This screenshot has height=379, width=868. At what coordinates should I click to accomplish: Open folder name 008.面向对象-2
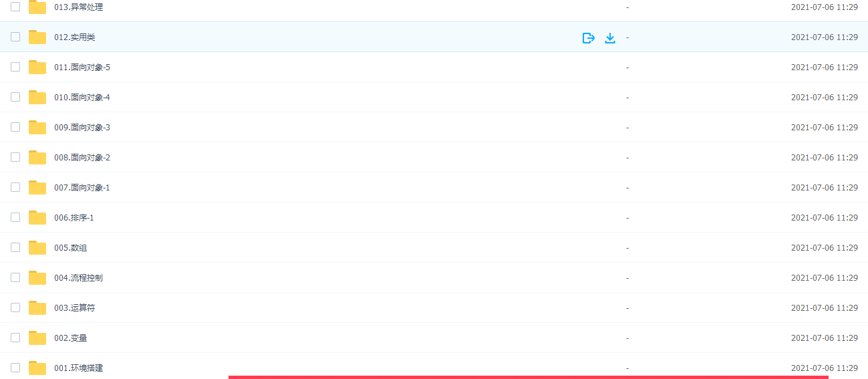[82, 158]
